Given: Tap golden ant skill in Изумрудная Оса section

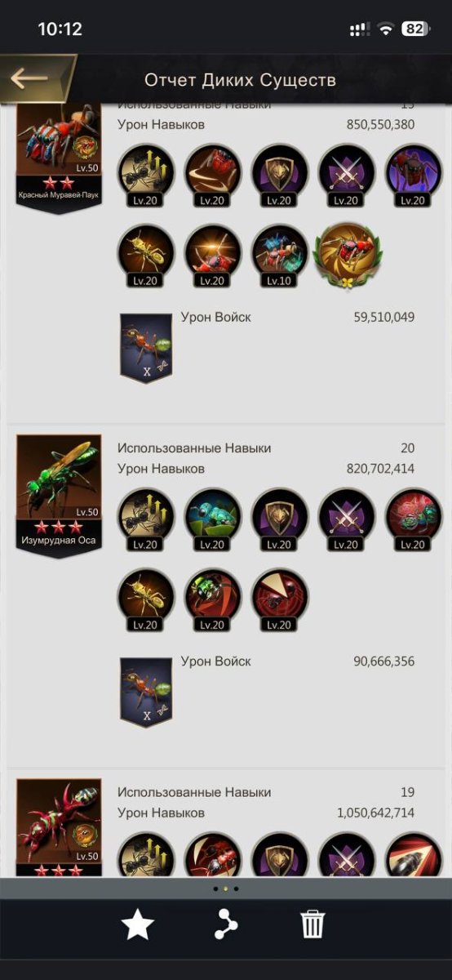Looking at the screenshot, I should point(146,599).
